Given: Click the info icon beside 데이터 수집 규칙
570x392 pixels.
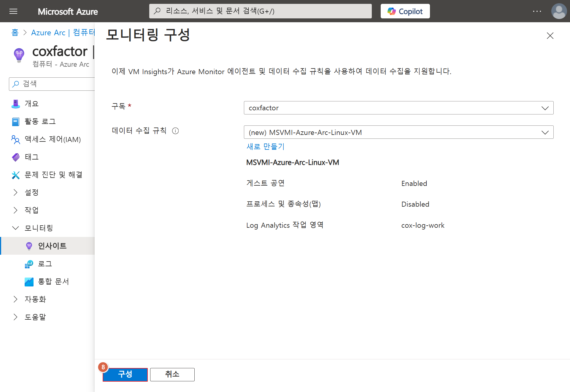Looking at the screenshot, I should click(175, 131).
